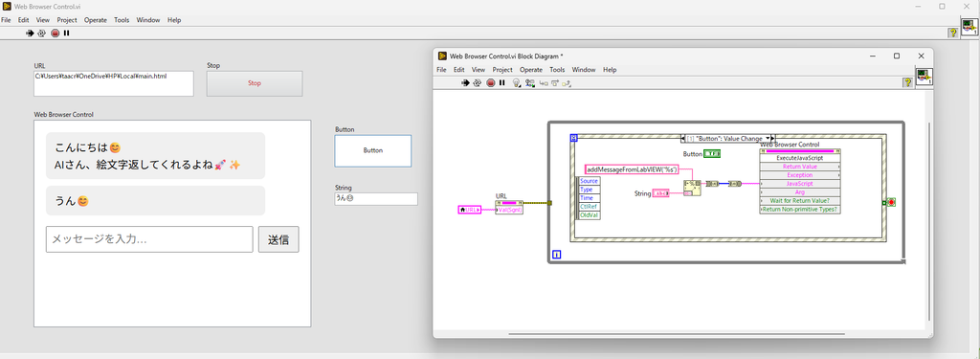Image resolution: width=980 pixels, height=359 pixels.
Task: Open the event case selector dropdown
Action: (x=768, y=138)
